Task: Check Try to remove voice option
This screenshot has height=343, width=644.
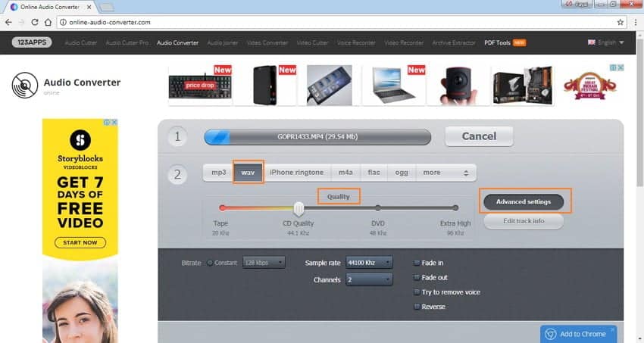Action: point(417,292)
